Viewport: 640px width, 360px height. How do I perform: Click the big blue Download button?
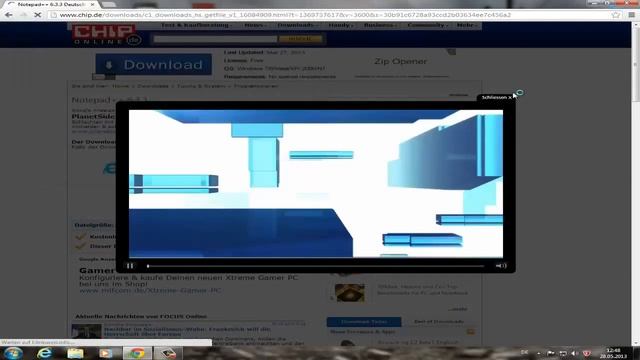tap(153, 64)
